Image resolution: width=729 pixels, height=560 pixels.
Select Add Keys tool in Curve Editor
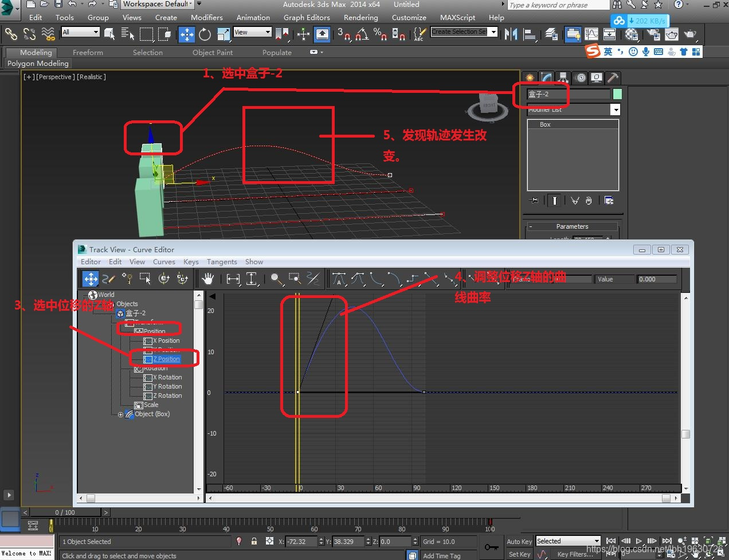[127, 279]
